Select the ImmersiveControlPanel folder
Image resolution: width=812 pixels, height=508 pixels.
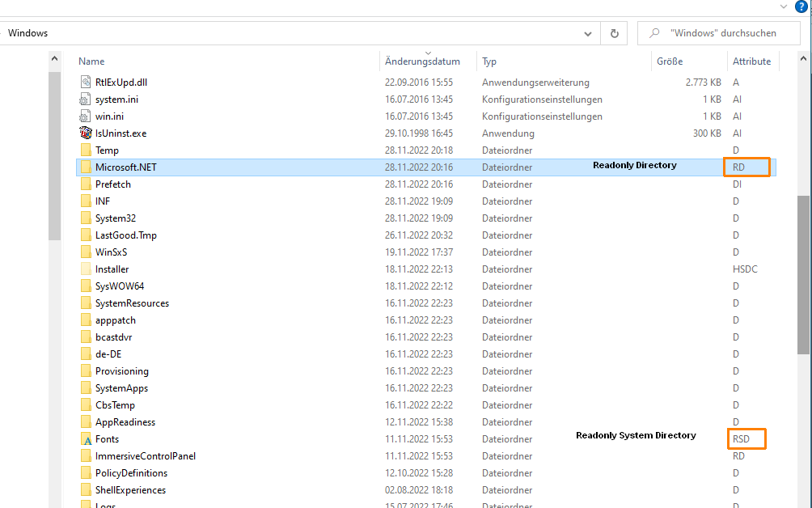(145, 456)
